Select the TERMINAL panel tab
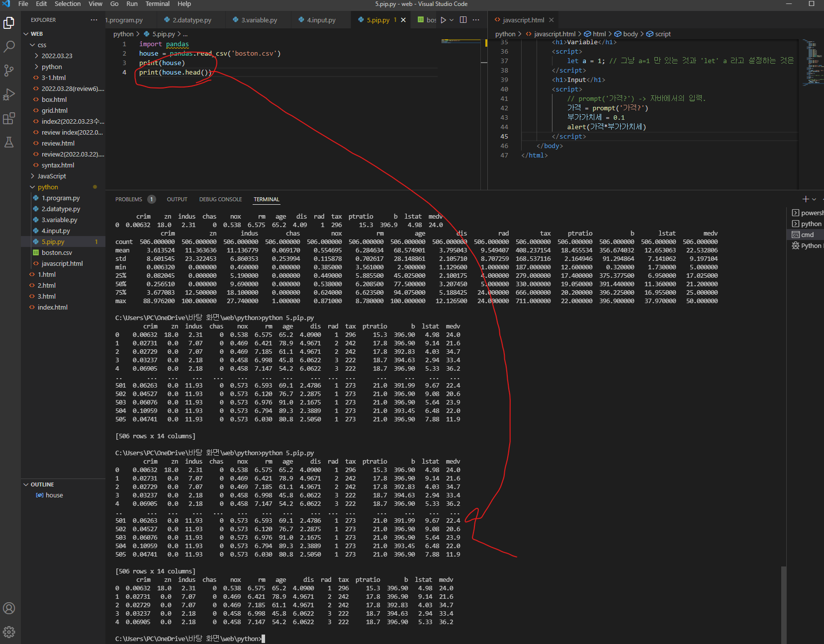Screen dimensions: 824x644 tap(267, 199)
